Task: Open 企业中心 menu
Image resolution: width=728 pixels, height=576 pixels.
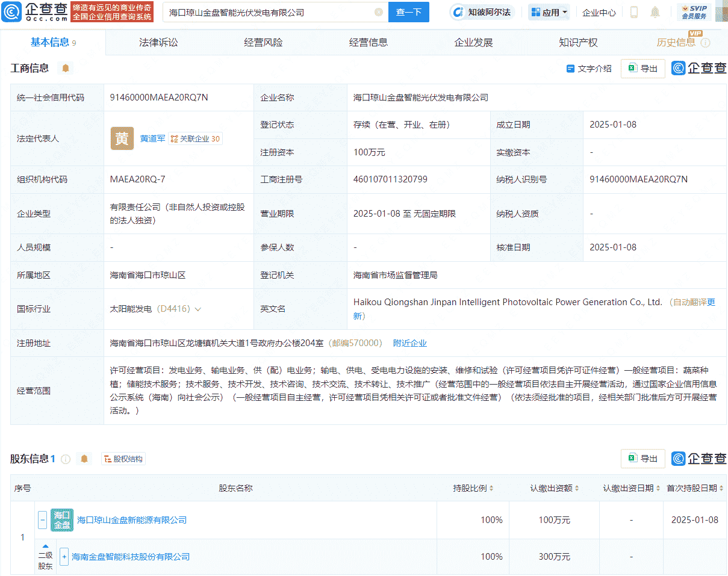Action: [599, 11]
